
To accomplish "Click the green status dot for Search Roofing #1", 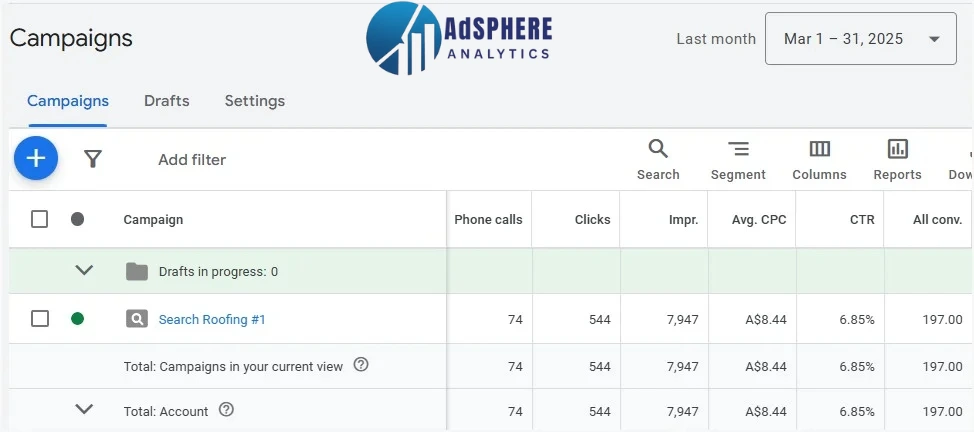I will tap(78, 319).
